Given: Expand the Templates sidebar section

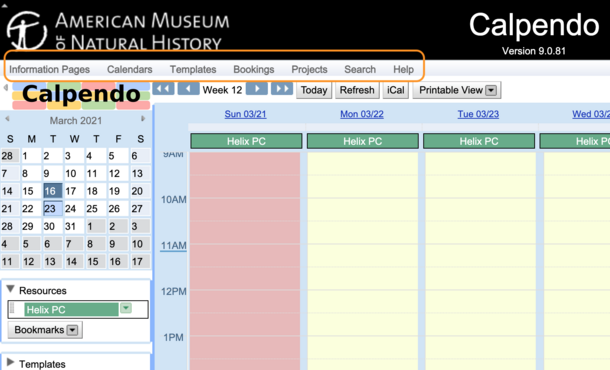Looking at the screenshot, I should tap(11, 363).
